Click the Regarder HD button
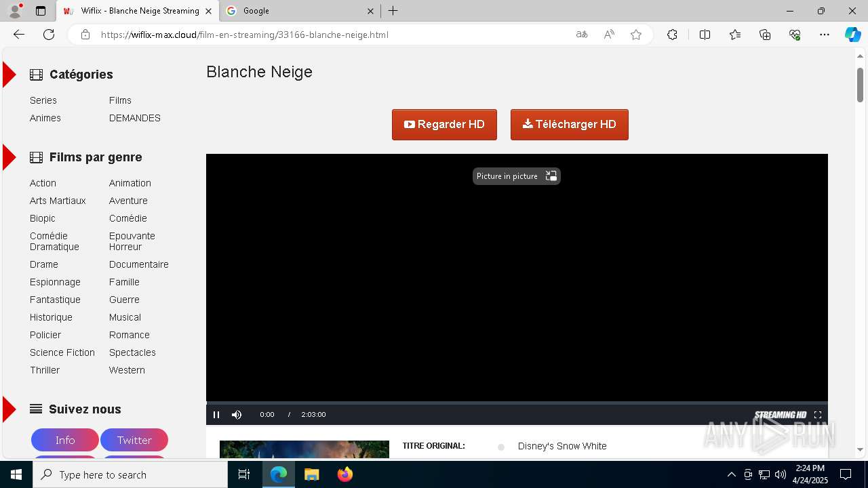 coord(444,125)
